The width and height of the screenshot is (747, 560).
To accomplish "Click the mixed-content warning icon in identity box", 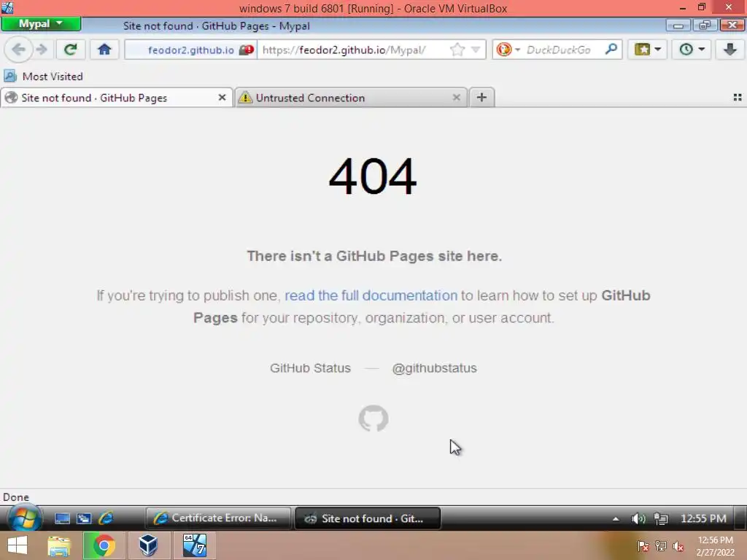I will pos(247,50).
